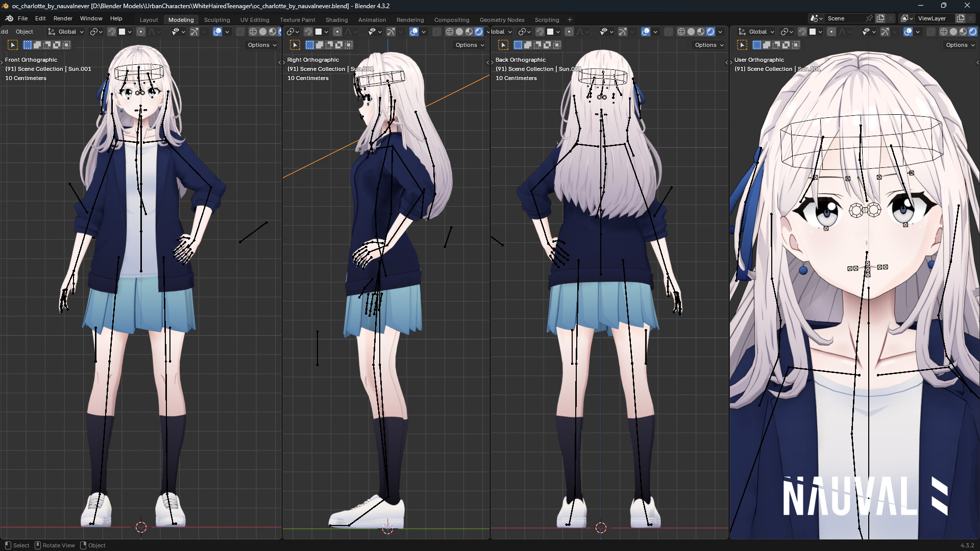This screenshot has height=551, width=980.
Task: Open Options dropdown in Right viewport
Action: (470, 45)
